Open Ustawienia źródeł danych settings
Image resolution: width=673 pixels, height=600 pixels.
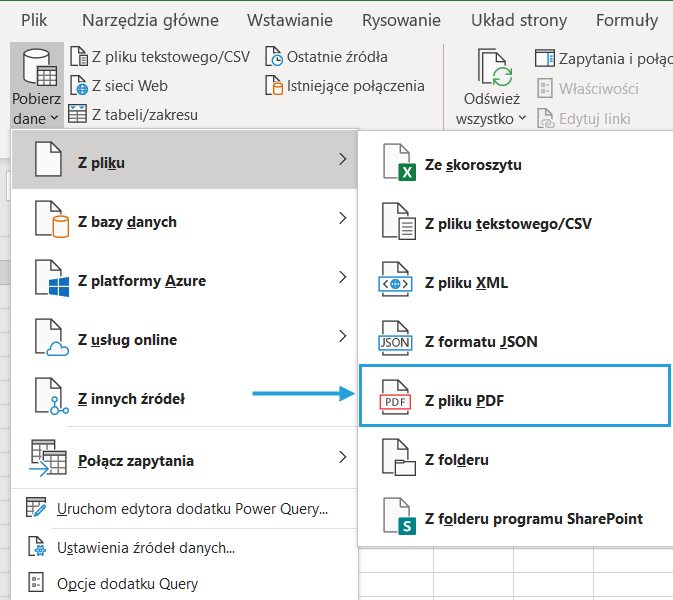coord(146,547)
